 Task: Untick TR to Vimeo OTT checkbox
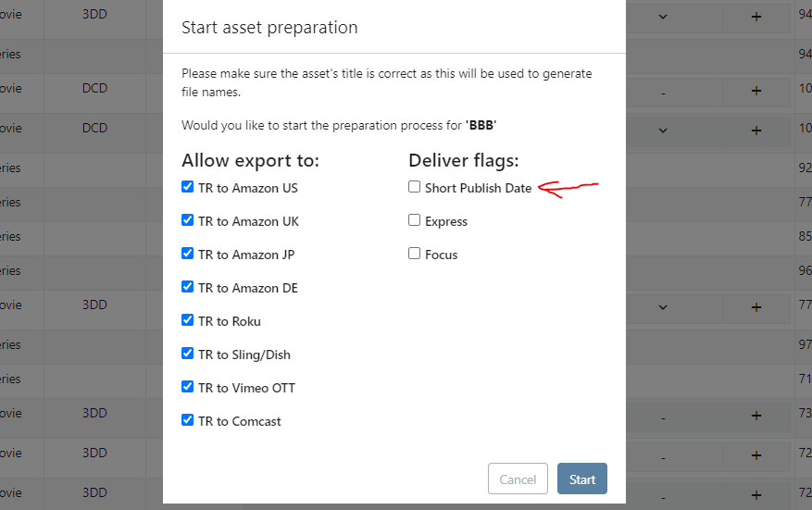(x=188, y=387)
